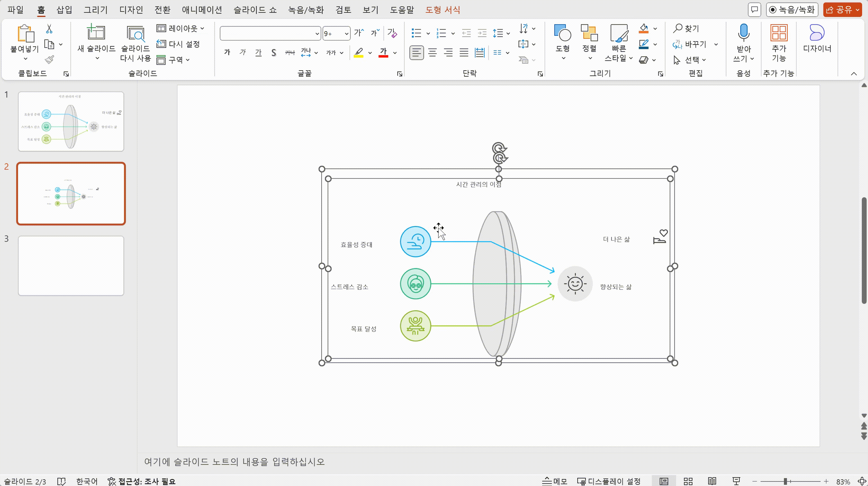868x486 pixels.
Task: Click the Record button in title area
Action: pos(792,9)
